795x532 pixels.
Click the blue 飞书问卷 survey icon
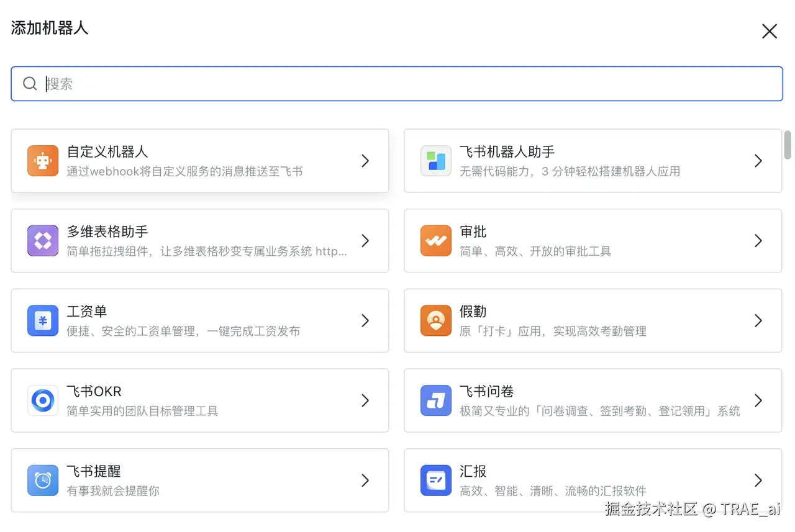point(435,400)
